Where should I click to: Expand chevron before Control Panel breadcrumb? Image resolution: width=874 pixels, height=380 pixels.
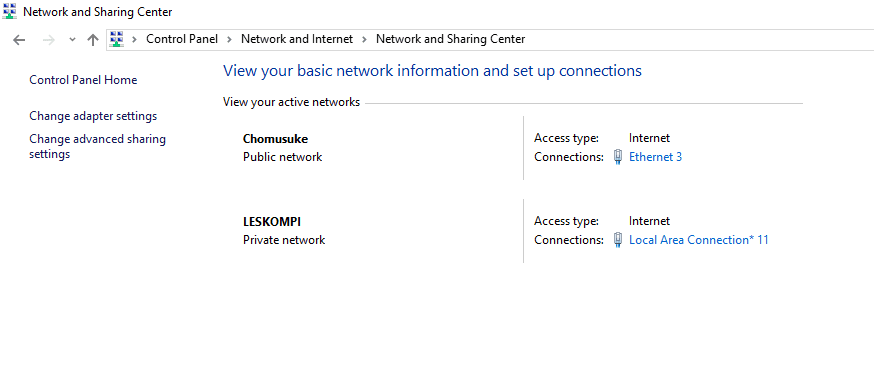pos(134,39)
